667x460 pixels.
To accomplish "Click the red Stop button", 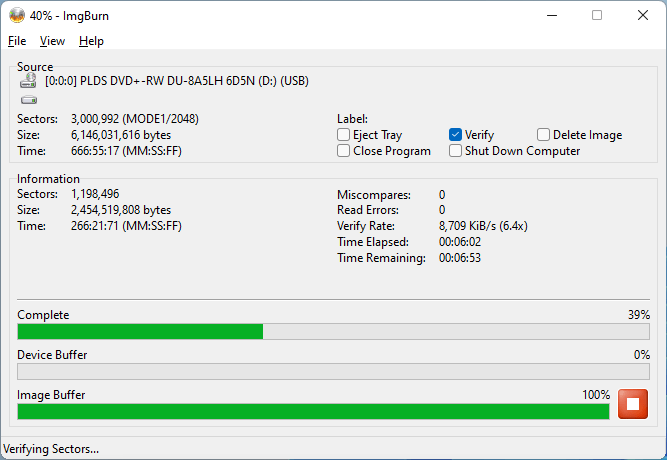I will click(x=632, y=404).
